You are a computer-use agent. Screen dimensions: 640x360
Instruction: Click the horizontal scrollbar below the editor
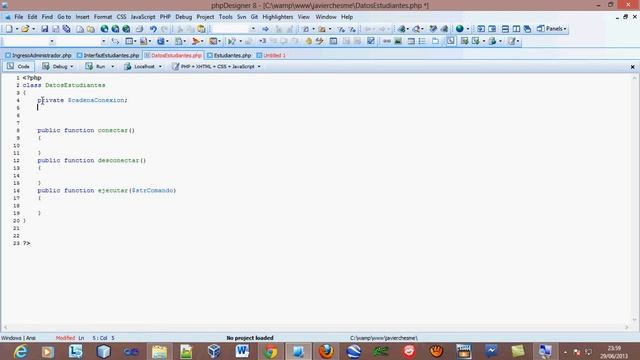point(316,327)
